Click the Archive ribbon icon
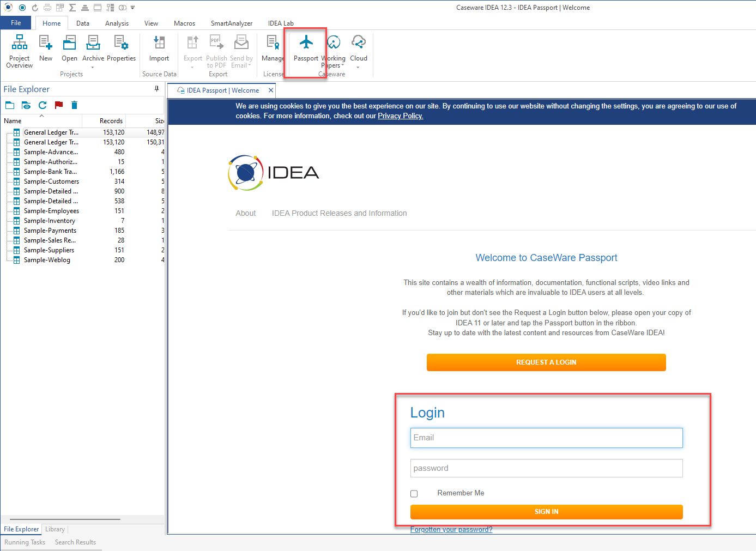This screenshot has height=551, width=756. coord(93,43)
